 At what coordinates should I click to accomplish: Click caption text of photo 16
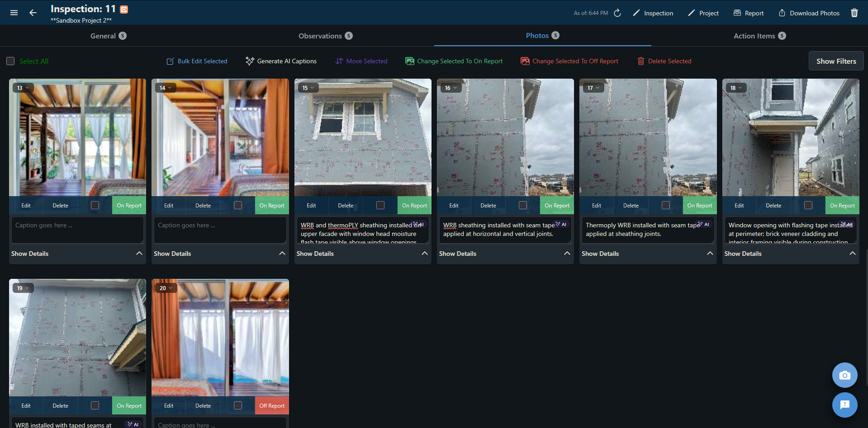pos(498,229)
